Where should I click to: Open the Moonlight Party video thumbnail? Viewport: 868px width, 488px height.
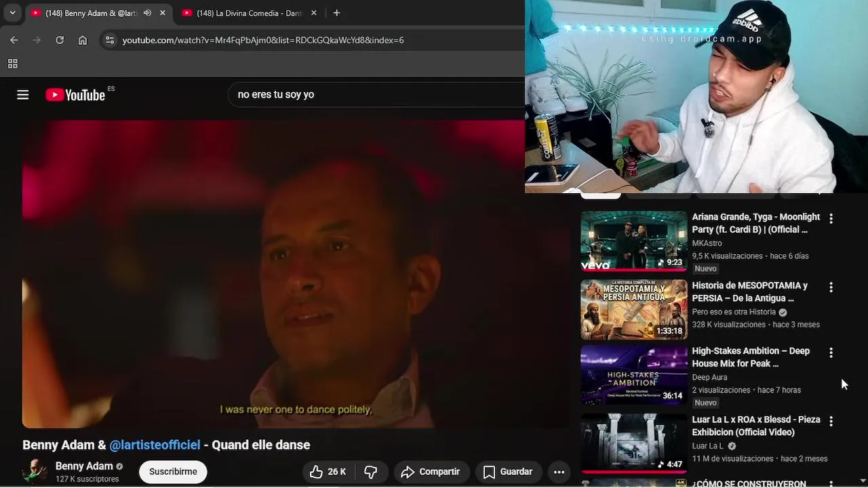634,241
